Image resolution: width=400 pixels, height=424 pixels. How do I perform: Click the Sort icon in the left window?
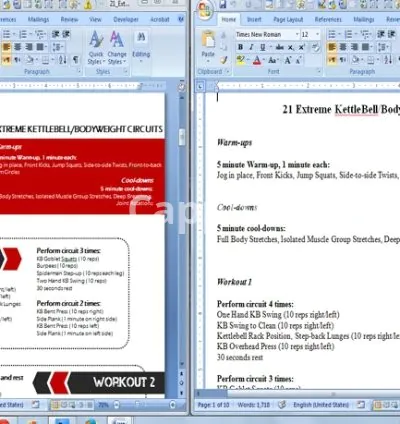(x=62, y=60)
